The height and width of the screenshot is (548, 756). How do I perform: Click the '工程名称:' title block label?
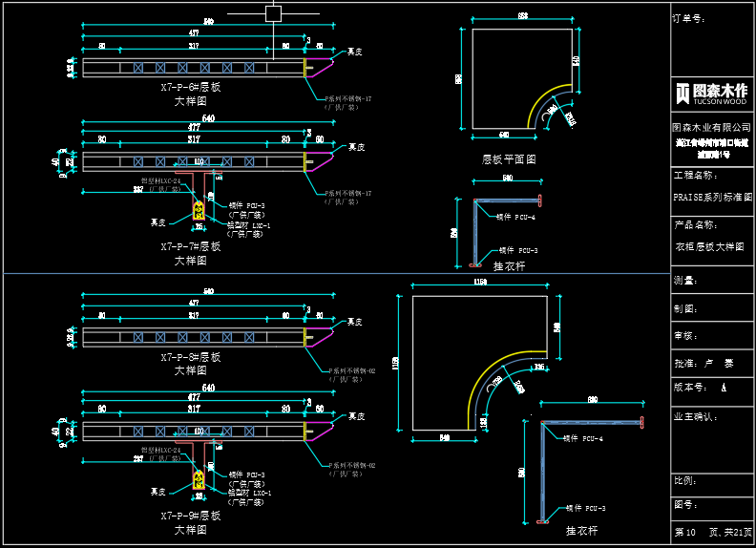click(695, 175)
